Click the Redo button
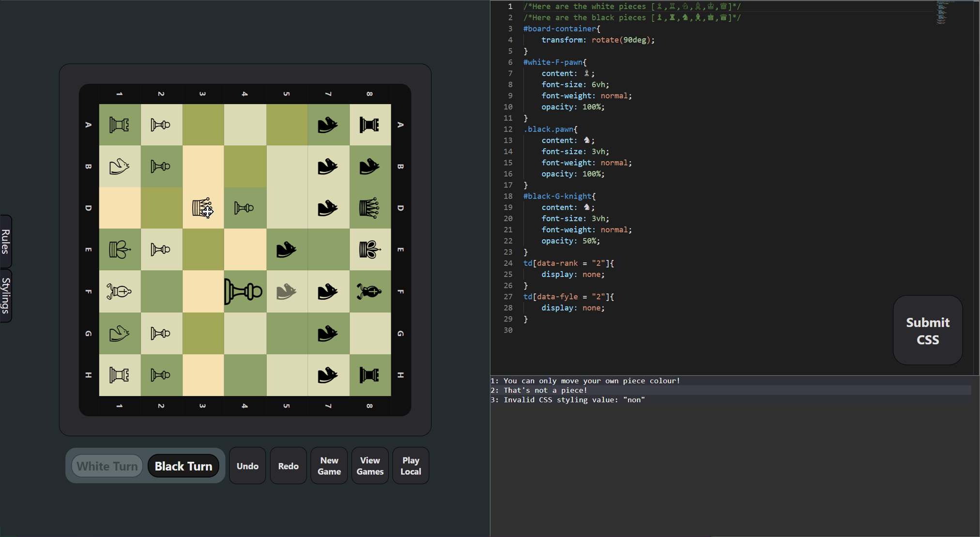Image resolution: width=980 pixels, height=537 pixels. pos(288,466)
